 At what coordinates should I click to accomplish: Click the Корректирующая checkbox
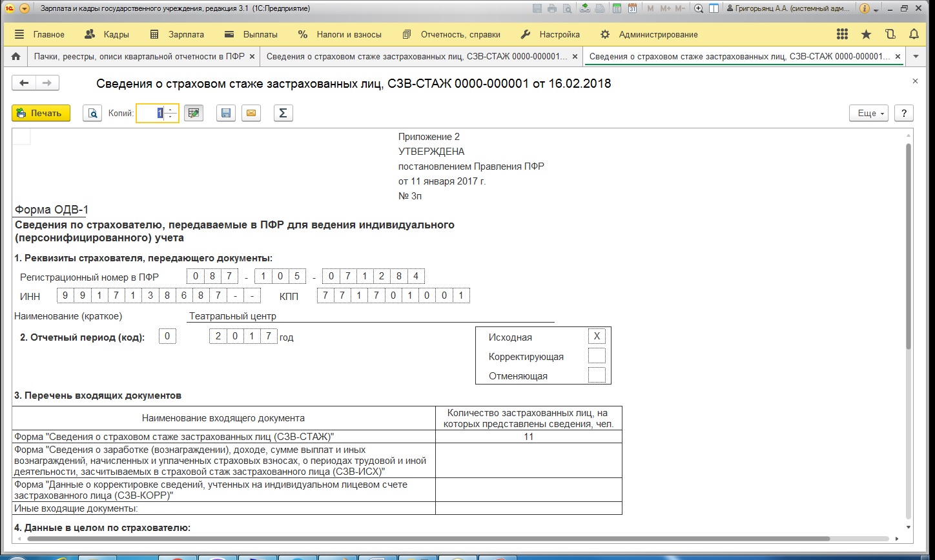point(597,356)
